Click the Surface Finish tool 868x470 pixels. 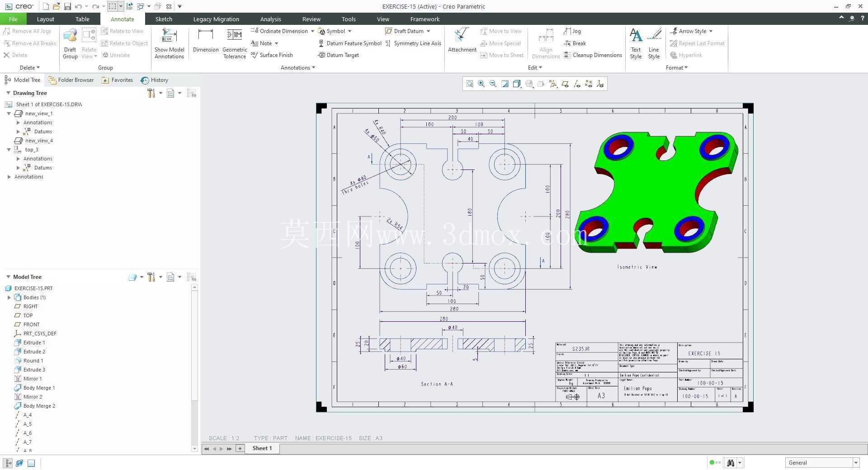(x=272, y=55)
